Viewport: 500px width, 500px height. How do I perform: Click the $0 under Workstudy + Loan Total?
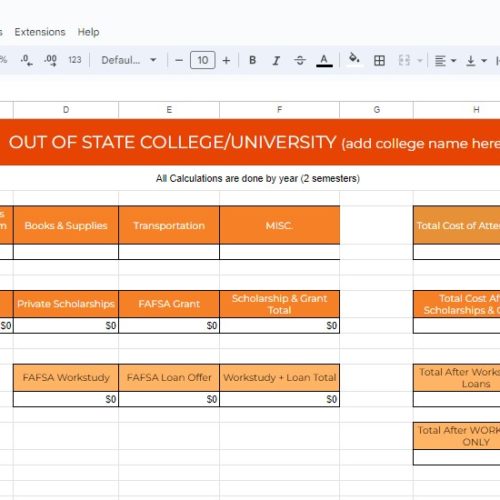(280, 399)
